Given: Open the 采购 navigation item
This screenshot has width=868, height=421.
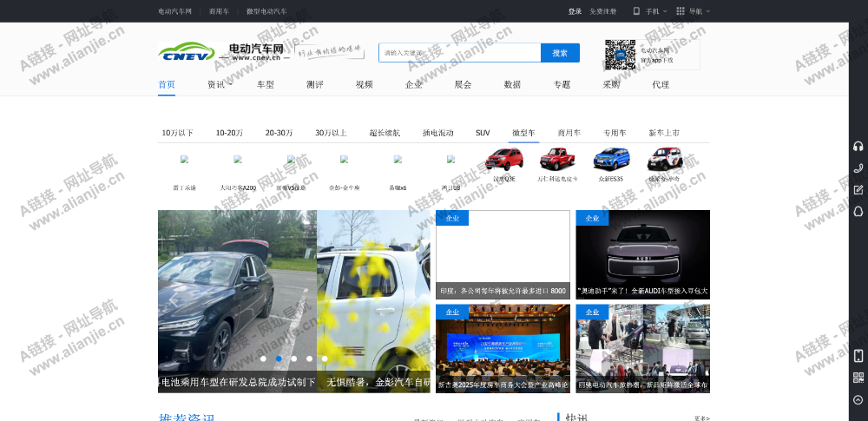Looking at the screenshot, I should (611, 85).
